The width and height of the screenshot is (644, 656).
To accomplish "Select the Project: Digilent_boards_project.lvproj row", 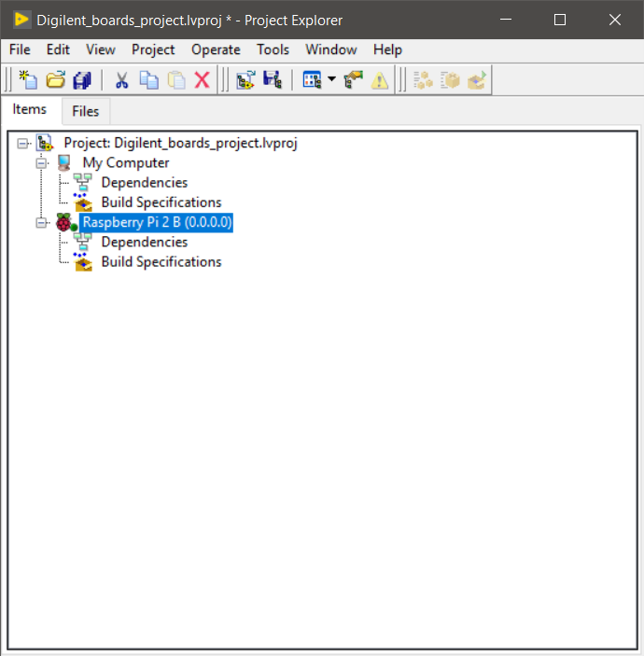I will pyautogui.click(x=180, y=143).
